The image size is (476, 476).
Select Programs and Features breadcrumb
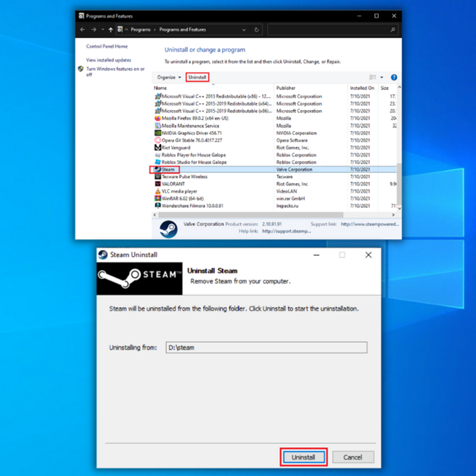[182, 30]
